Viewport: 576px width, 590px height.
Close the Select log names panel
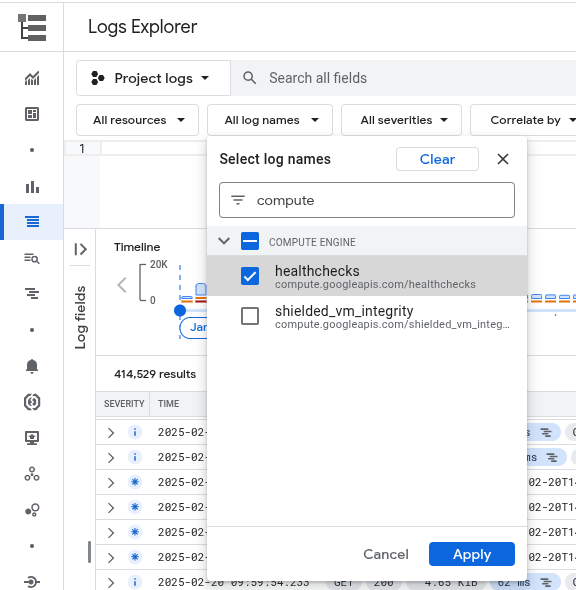tap(503, 159)
